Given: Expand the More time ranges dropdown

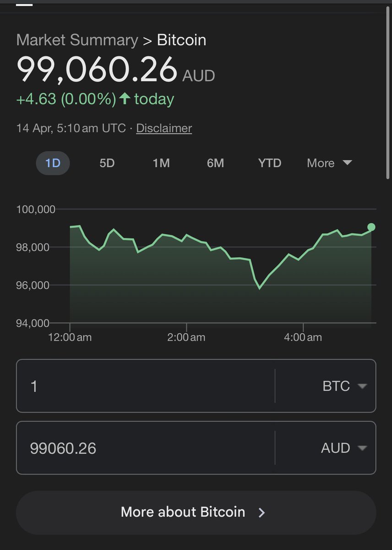Looking at the screenshot, I should [330, 163].
